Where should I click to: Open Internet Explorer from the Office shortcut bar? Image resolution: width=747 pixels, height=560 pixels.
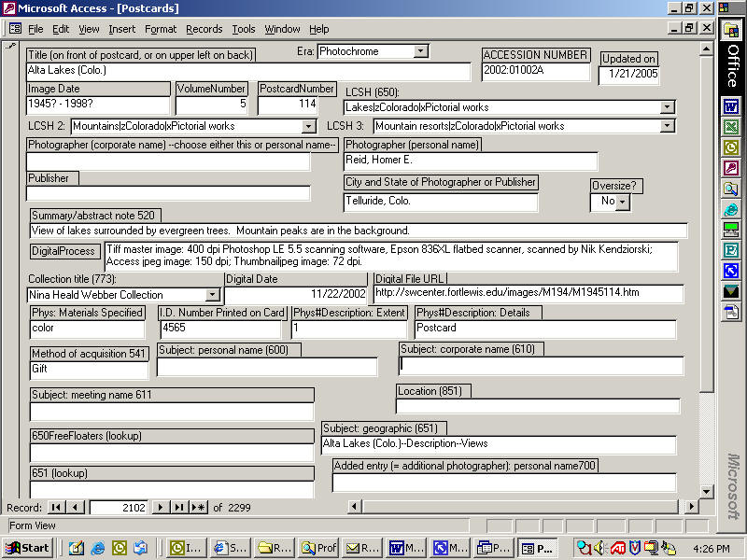pyautogui.click(x=731, y=209)
